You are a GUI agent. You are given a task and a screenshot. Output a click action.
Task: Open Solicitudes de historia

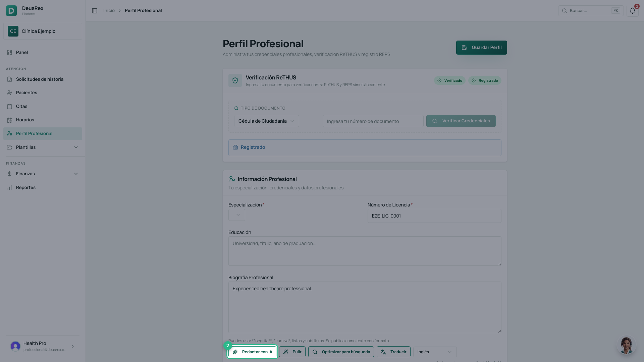coord(43,79)
